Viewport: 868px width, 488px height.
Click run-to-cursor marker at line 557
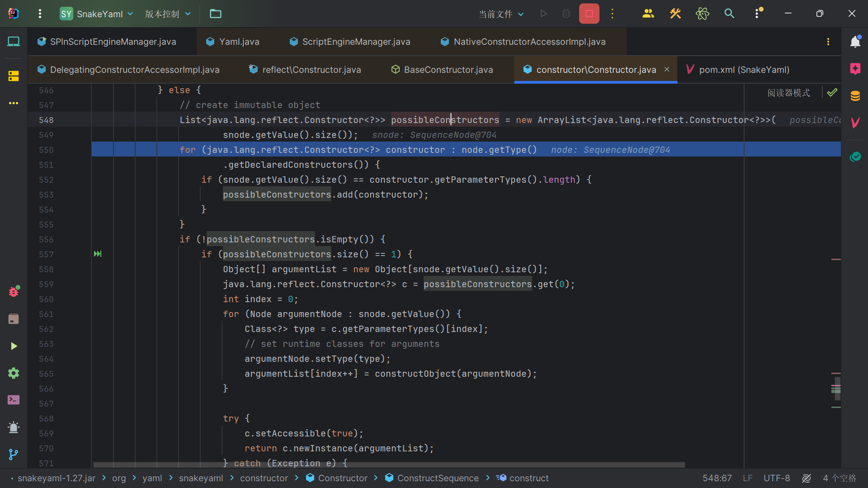[98, 254]
